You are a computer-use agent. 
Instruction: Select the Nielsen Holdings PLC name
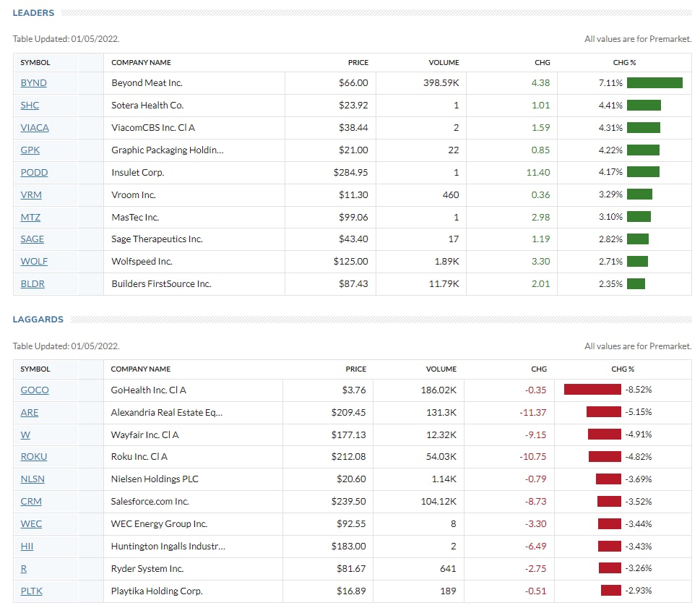point(155,479)
